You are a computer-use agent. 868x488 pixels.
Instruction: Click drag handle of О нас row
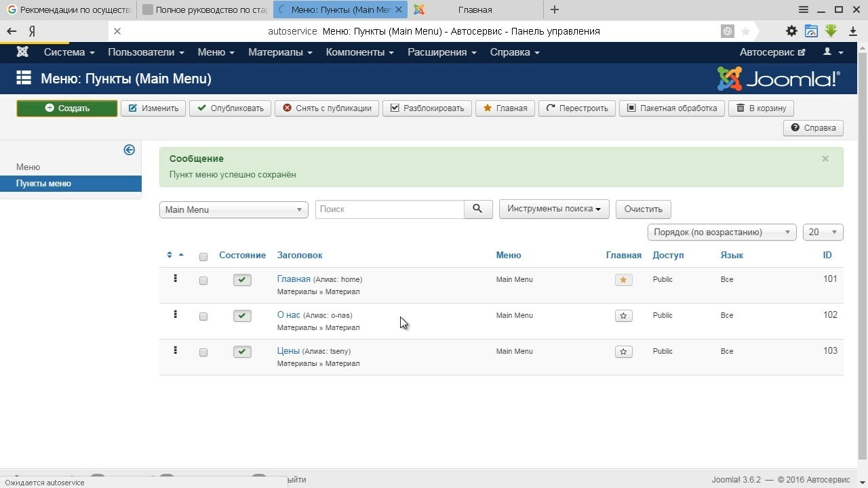click(x=175, y=314)
